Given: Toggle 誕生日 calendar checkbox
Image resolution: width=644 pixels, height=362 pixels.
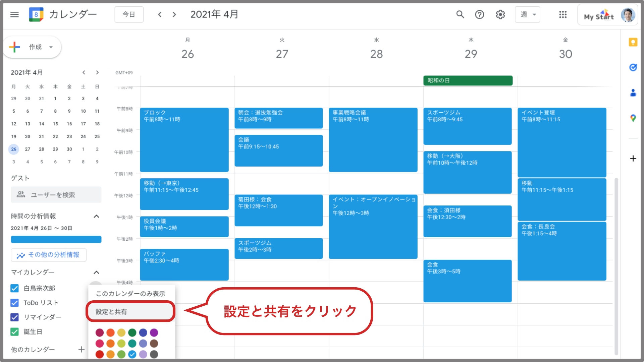Looking at the screenshot, I should [14, 332].
